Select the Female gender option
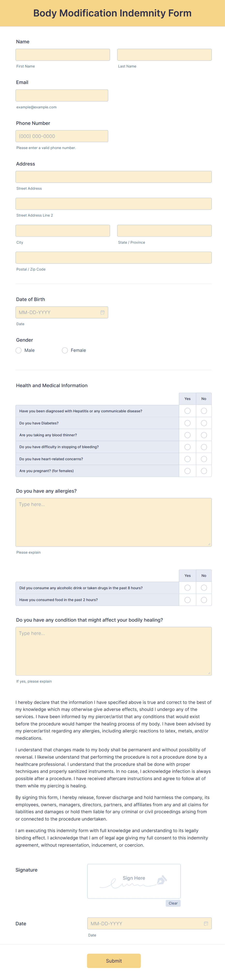This screenshot has width=225, height=980. click(x=65, y=350)
